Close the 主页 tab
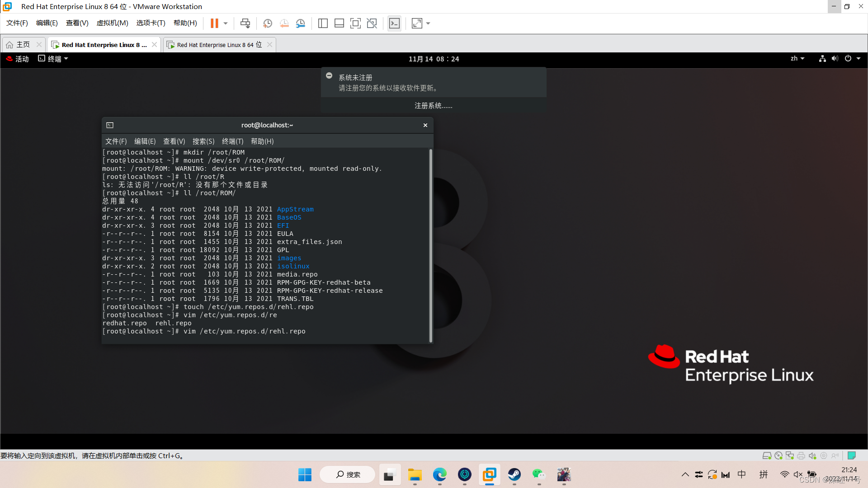Screen dimensions: 868x488 [39, 45]
